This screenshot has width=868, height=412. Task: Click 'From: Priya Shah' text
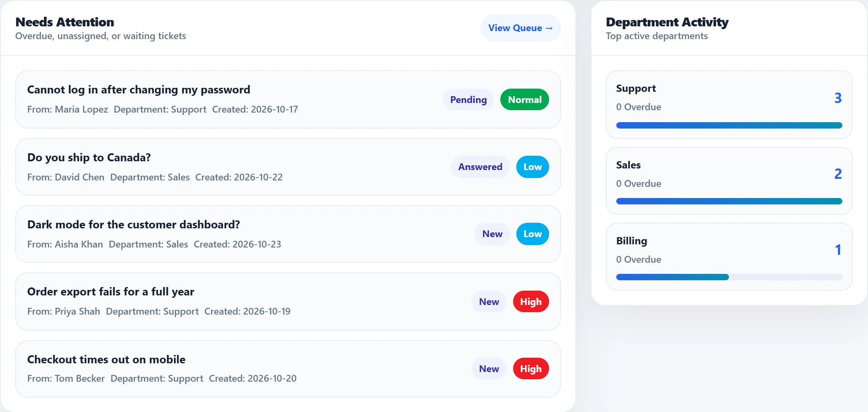[x=64, y=311]
